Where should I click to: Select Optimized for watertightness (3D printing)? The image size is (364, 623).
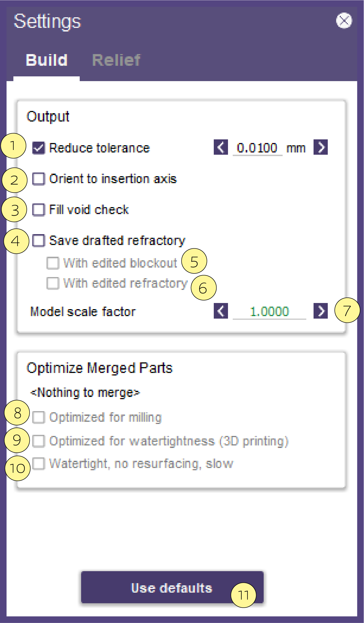[x=38, y=441]
